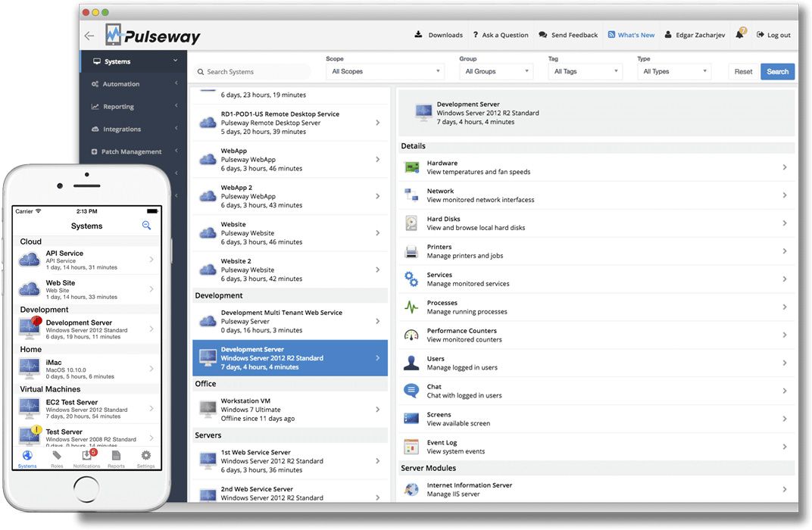The height and width of the screenshot is (530, 812).
Task: Open the notifications bell icon
Action: click(x=740, y=35)
